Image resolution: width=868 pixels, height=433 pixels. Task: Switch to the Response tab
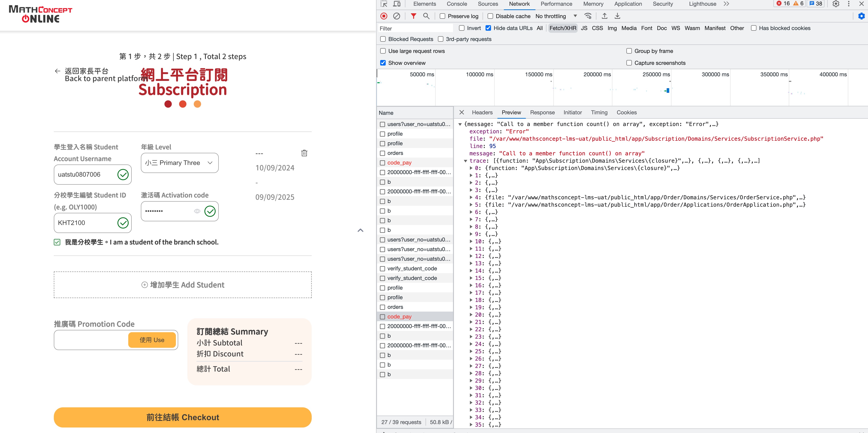click(x=542, y=112)
